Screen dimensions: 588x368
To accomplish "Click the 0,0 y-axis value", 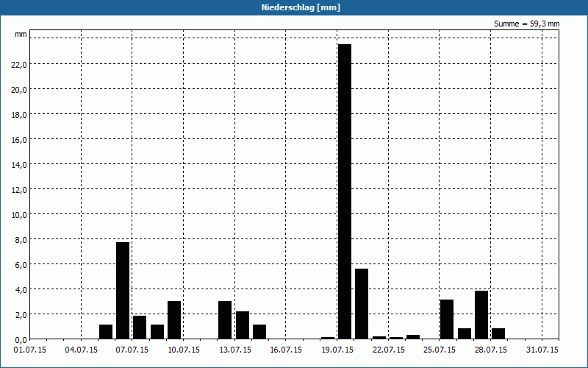I will pyautogui.click(x=21, y=340).
